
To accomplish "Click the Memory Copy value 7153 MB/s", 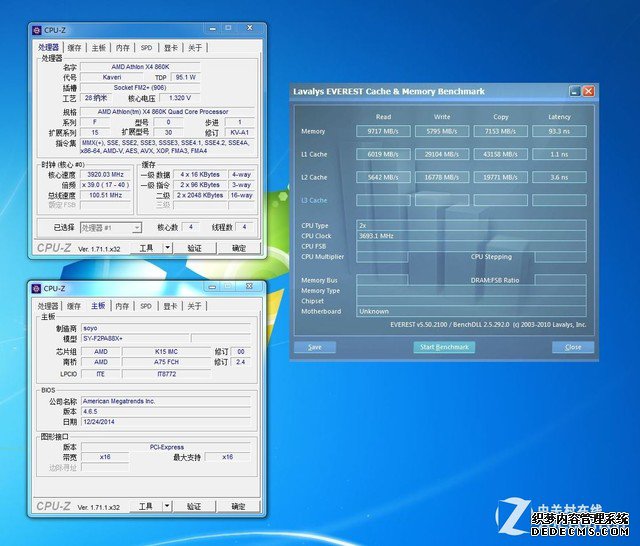I will pyautogui.click(x=500, y=131).
